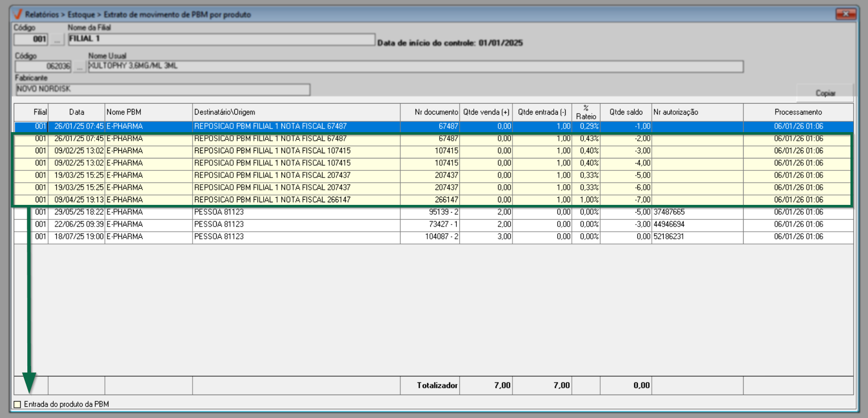Screen dimensions: 868x418
Task: Close the PBM movement report window
Action: tap(845, 14)
